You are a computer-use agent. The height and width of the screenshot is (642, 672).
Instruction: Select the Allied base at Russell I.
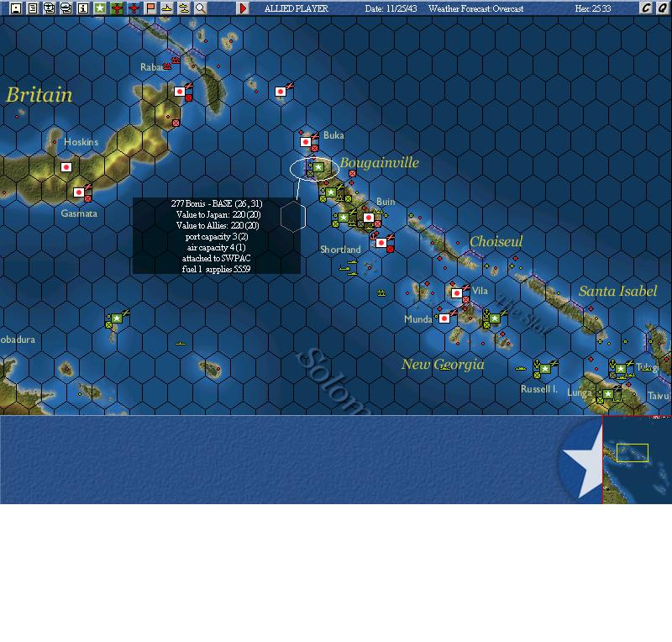[x=544, y=369]
